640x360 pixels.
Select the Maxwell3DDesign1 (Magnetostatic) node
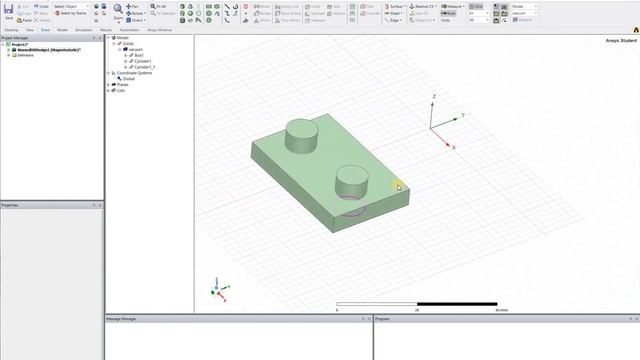49,49
